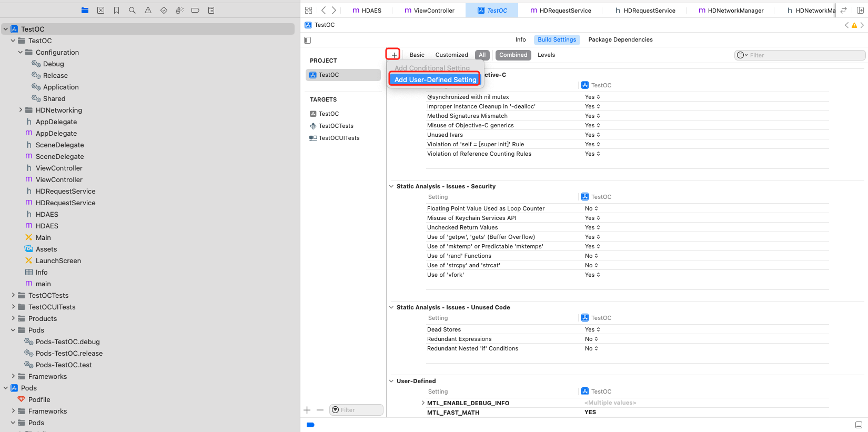Remove target with the minus icon
Image resolution: width=868 pixels, height=432 pixels.
(x=320, y=410)
